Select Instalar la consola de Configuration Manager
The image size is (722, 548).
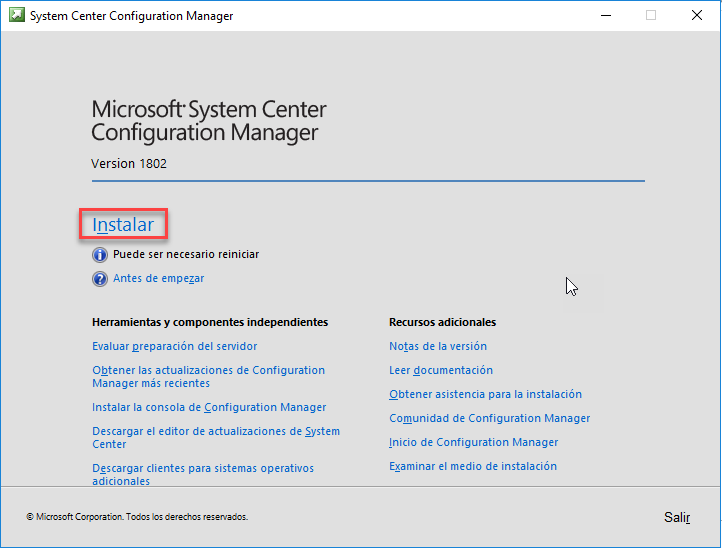[209, 407]
